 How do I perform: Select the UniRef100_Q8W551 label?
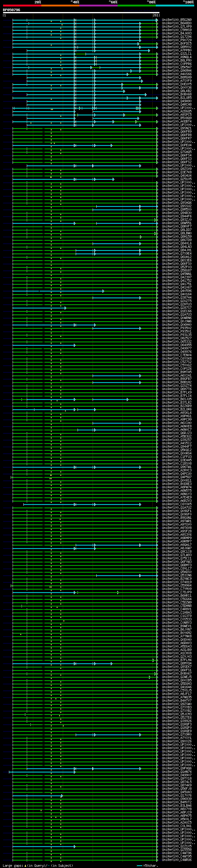click(x=177, y=223)
